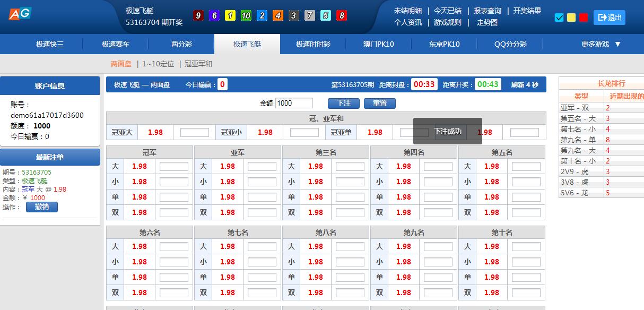Choose the red theme swatch
644x310 pixels.
pyautogui.click(x=584, y=18)
